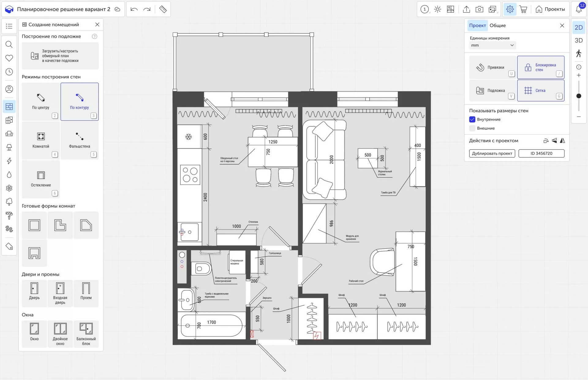This screenshot has width=588, height=380.
Task: Select the 'По центру' wall mode
Action: 41,102
